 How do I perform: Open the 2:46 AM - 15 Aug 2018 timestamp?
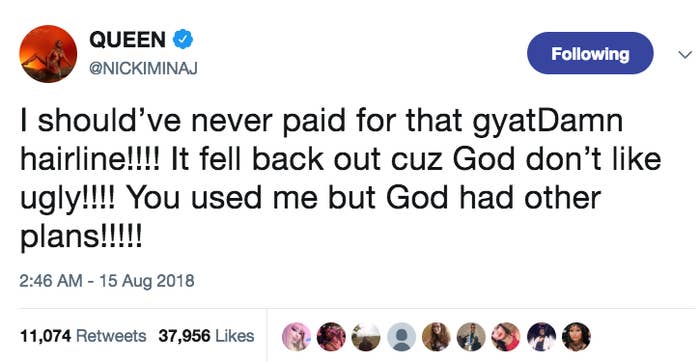pos(107,281)
